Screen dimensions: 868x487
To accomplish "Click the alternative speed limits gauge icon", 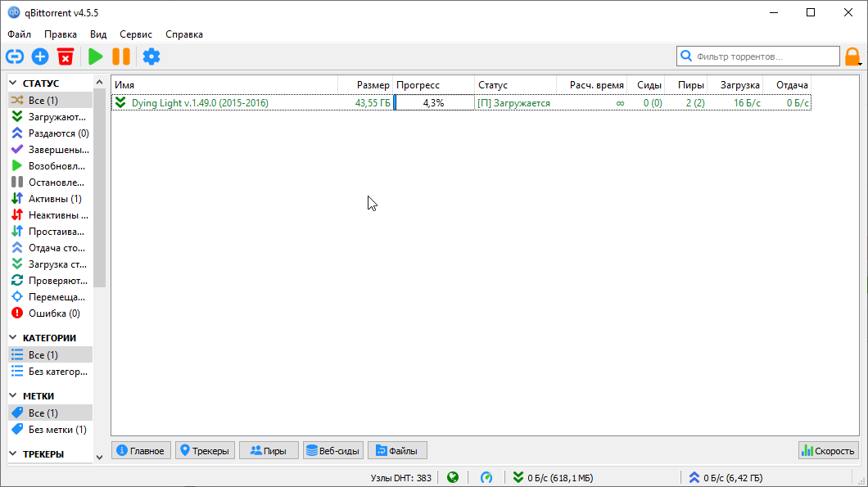I will coord(486,477).
